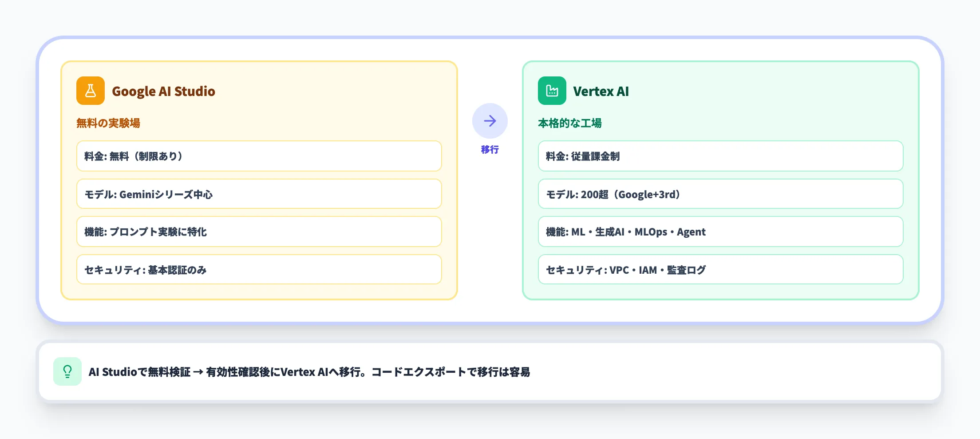The height and width of the screenshot is (439, 980).
Task: Select the セキュリティ: VPC・IAM・監査ログ row
Action: tap(721, 269)
